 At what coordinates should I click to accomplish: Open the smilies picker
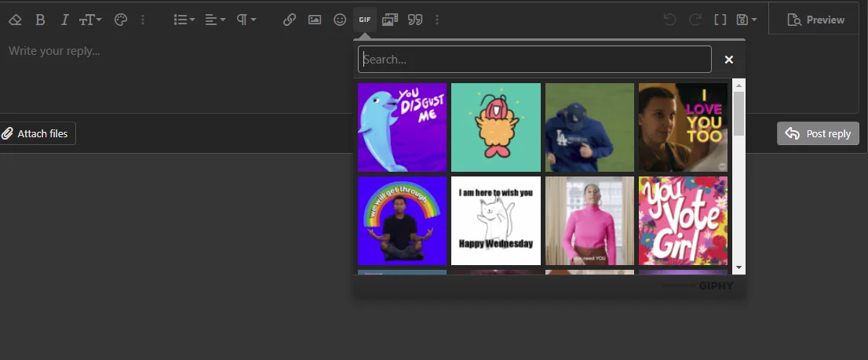coord(340,20)
